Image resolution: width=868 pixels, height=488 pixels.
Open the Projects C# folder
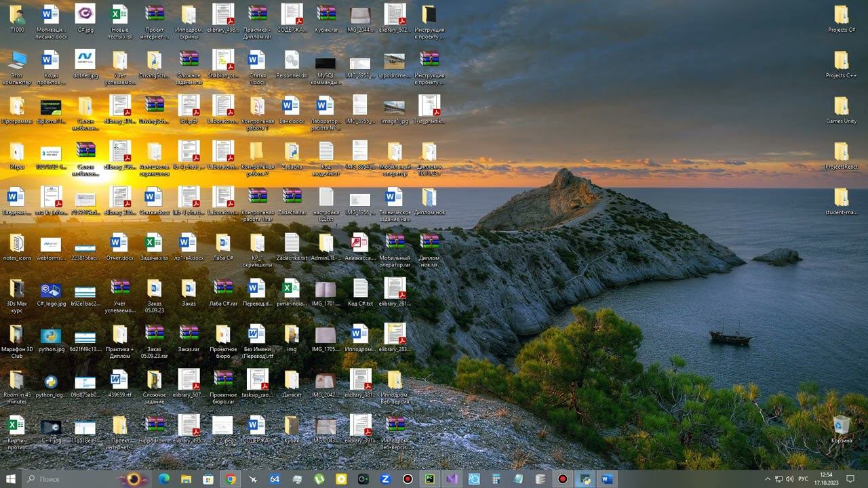tap(842, 19)
